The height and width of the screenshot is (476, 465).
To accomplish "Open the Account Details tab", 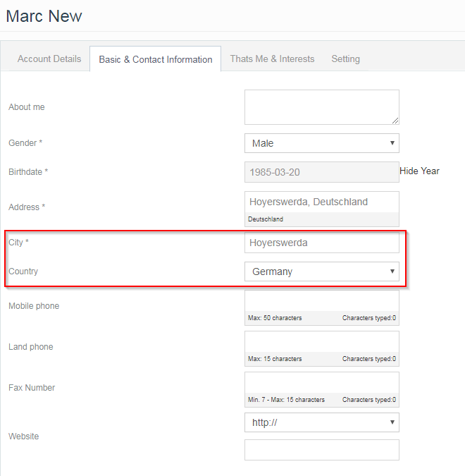I will point(49,59).
